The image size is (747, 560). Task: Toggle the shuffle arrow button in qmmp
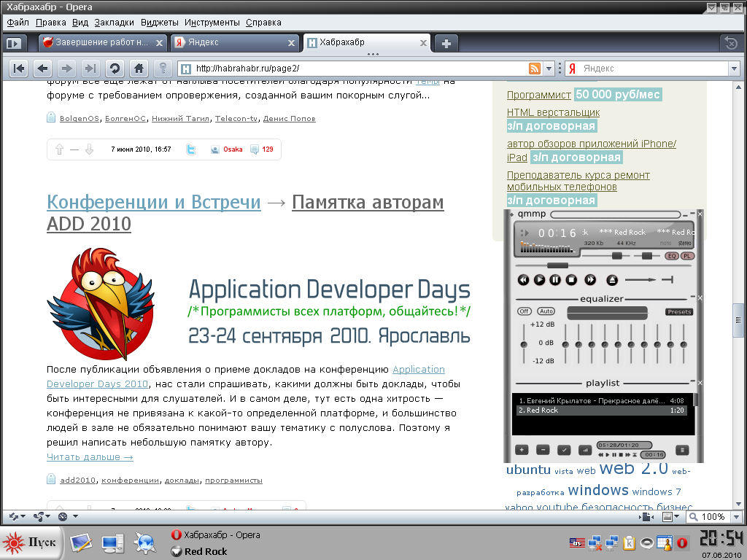point(640,279)
